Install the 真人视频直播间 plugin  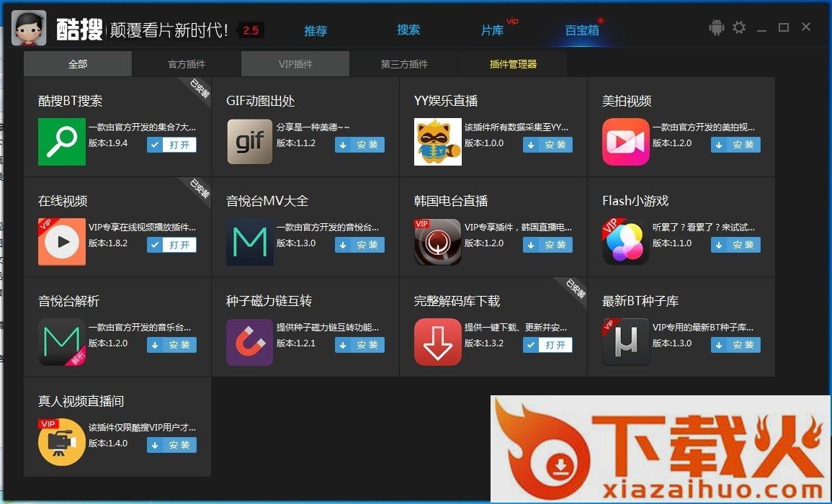tap(172, 444)
